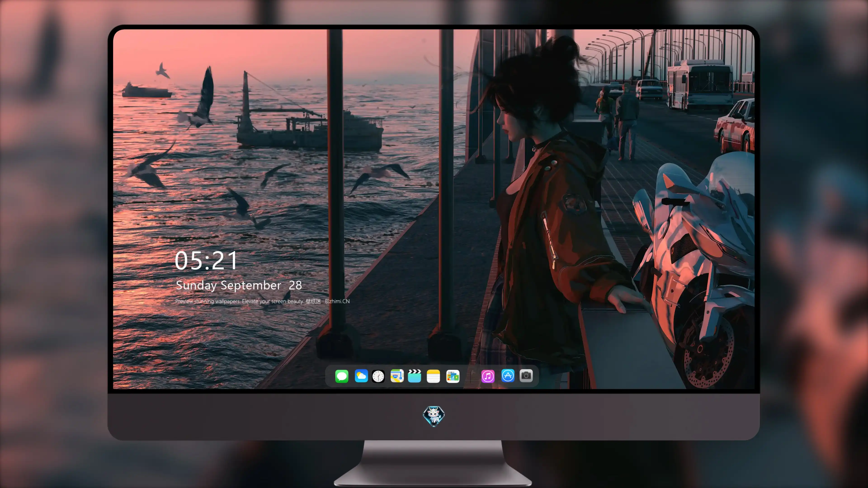Image resolution: width=868 pixels, height=488 pixels.
Task: Open the Weather app in the dock
Action: click(361, 376)
